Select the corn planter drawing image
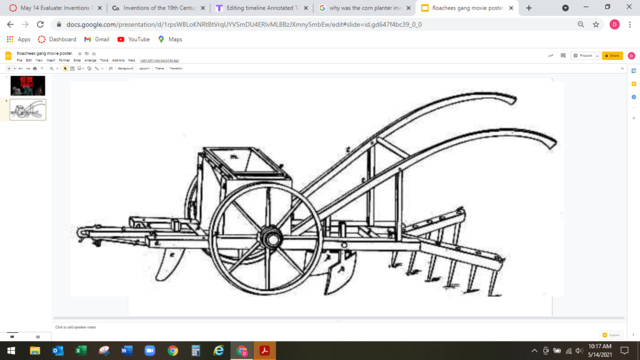This screenshot has width=640, height=360. coord(318,188)
